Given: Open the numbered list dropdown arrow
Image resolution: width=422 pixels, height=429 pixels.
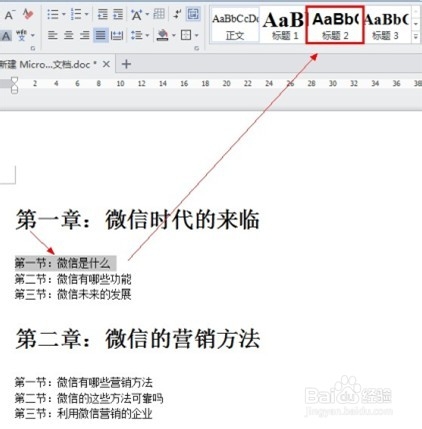Looking at the screenshot, I should click(x=86, y=14).
